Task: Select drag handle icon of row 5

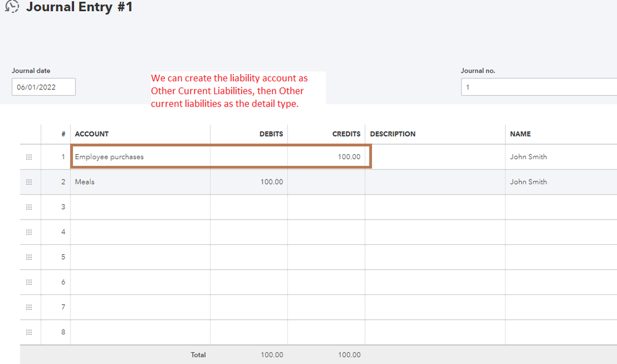Action: coord(29,257)
